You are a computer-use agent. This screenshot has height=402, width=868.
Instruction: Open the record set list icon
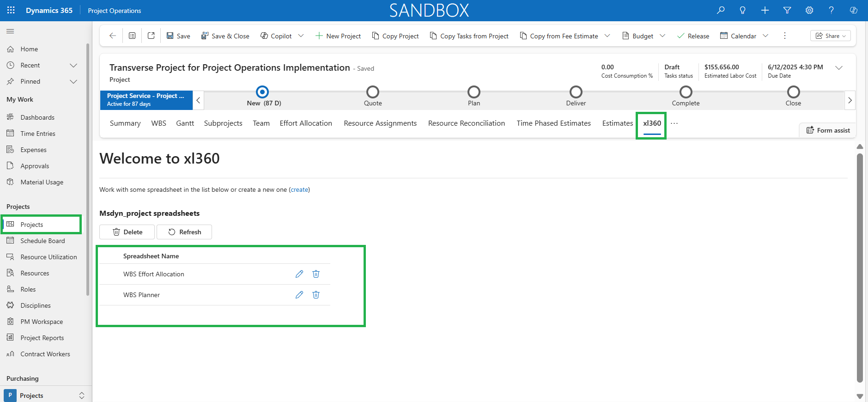132,36
